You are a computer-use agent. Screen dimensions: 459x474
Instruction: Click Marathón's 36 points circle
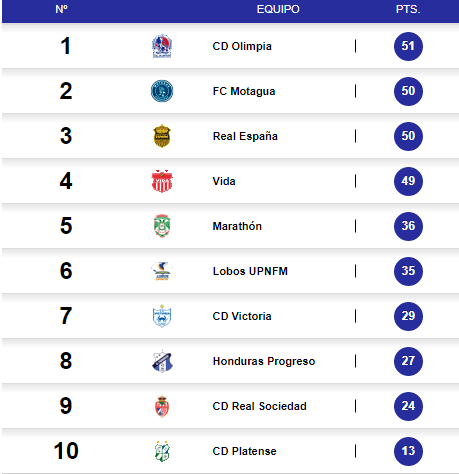coord(408,226)
